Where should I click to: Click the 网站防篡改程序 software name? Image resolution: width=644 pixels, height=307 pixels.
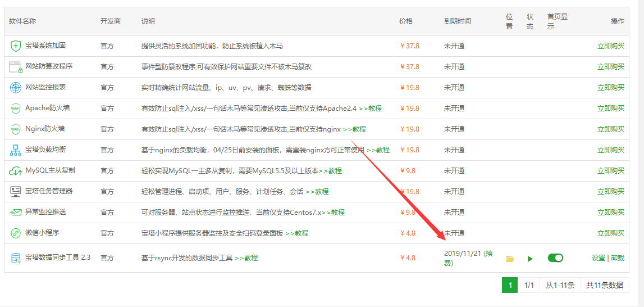tap(49, 66)
